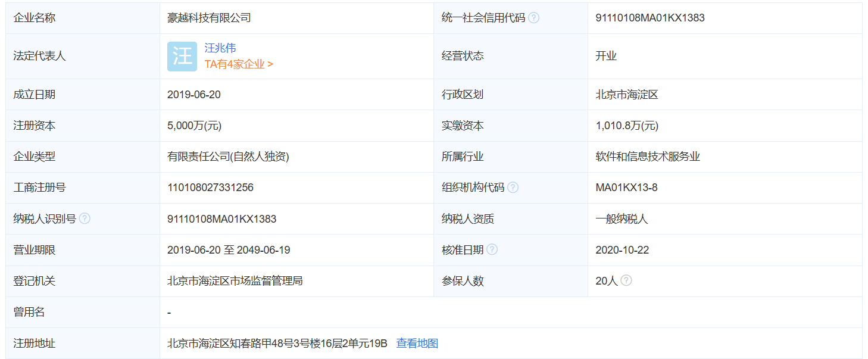Click 注册地址 label cell

[x=83, y=344]
